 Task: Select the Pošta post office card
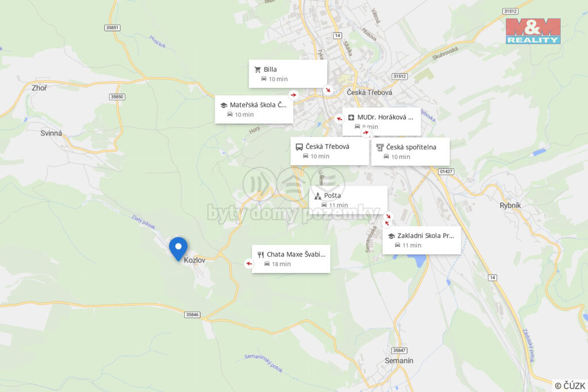(x=349, y=200)
